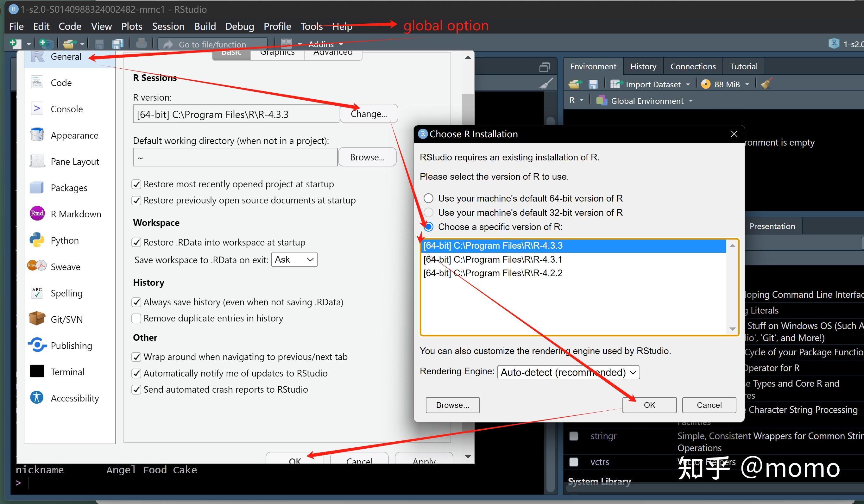Image resolution: width=864 pixels, height=504 pixels.
Task: Click the maximize pane icon above console
Action: click(545, 67)
